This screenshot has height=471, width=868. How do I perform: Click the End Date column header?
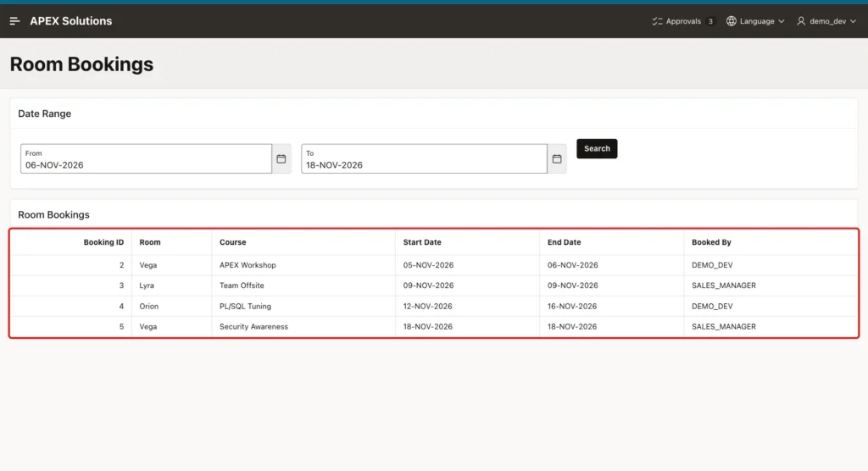point(564,242)
